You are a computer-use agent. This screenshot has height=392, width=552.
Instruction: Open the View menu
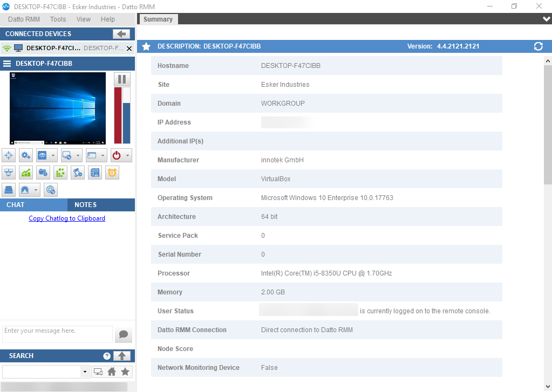[x=84, y=19]
